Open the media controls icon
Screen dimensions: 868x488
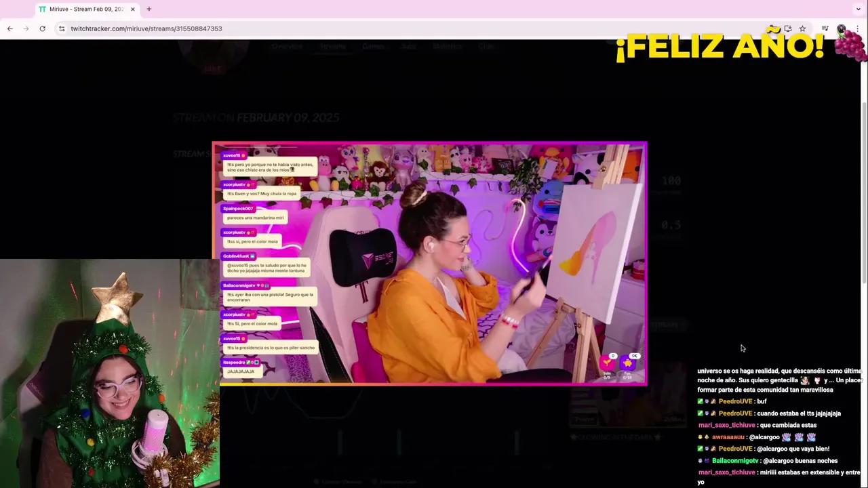pos(825,28)
